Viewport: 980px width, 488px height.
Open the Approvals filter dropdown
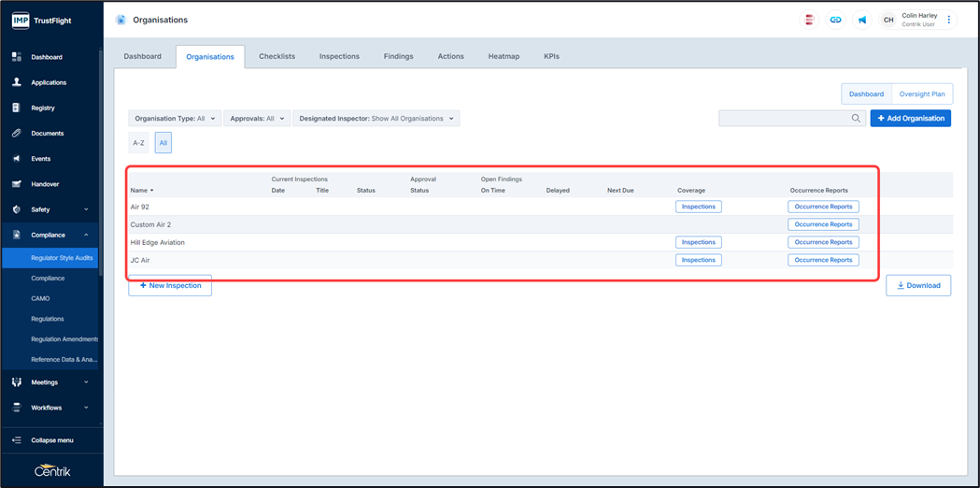(x=256, y=119)
